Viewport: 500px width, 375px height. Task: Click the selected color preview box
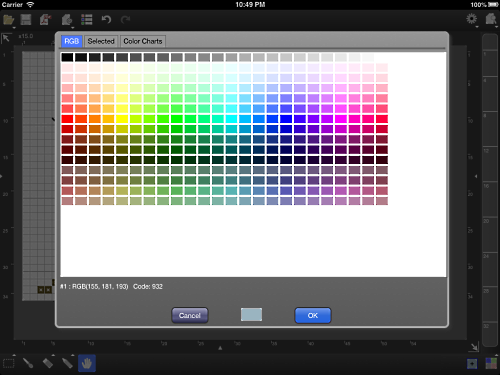point(251,314)
